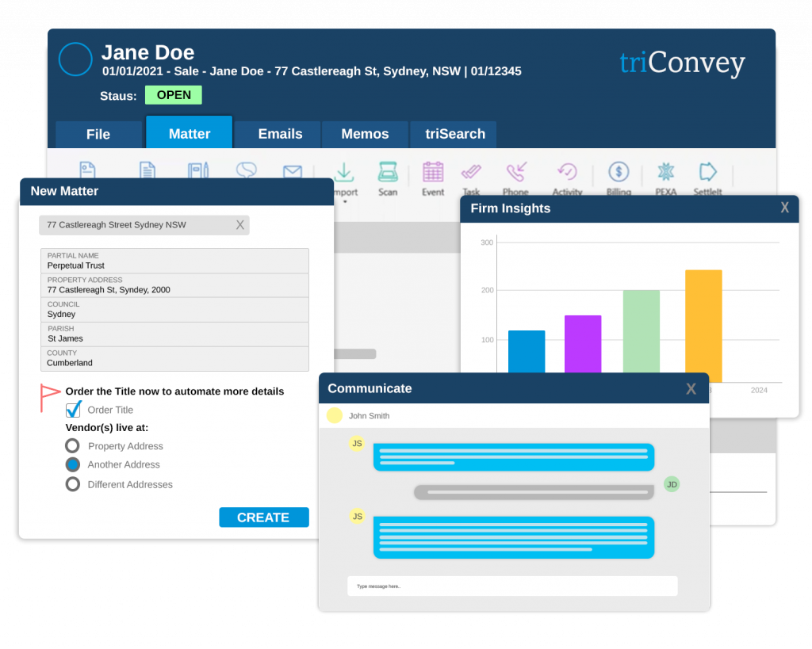Click the blue bar in Firm Insights chart
Image resolution: width=812 pixels, height=649 pixels.
pos(527,351)
